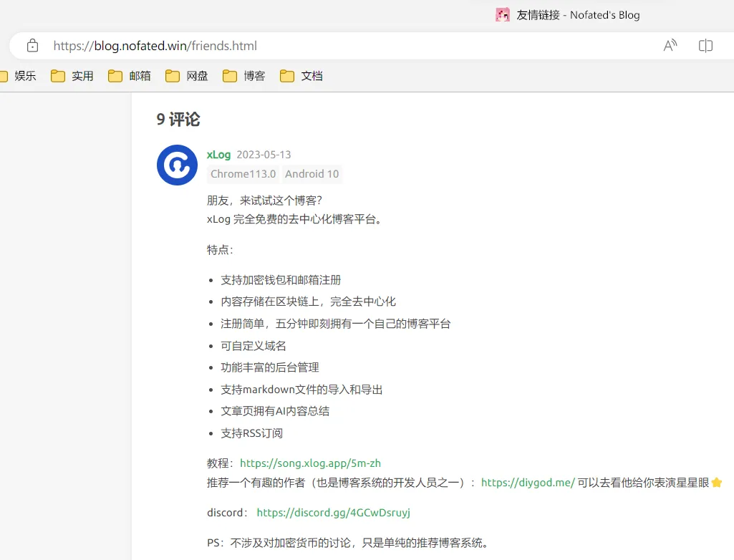Open the 网盘 bookmarks folder
The width and height of the screenshot is (734, 560).
[x=187, y=76]
